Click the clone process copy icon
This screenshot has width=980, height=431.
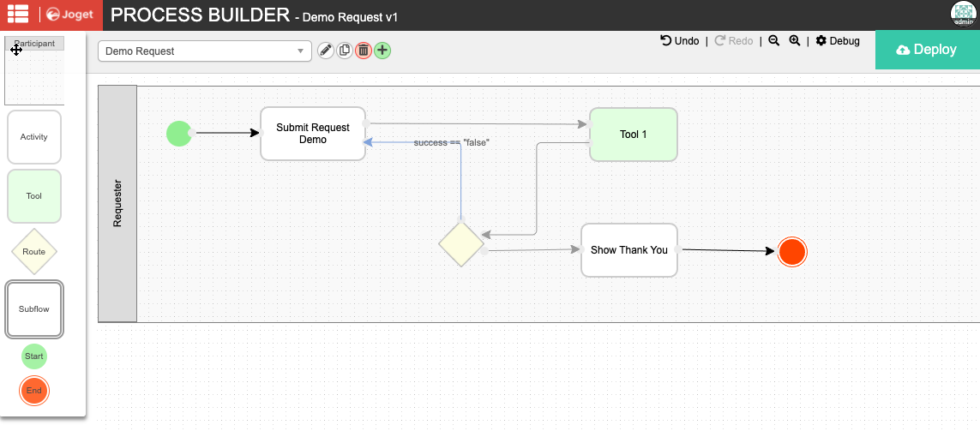coord(345,51)
